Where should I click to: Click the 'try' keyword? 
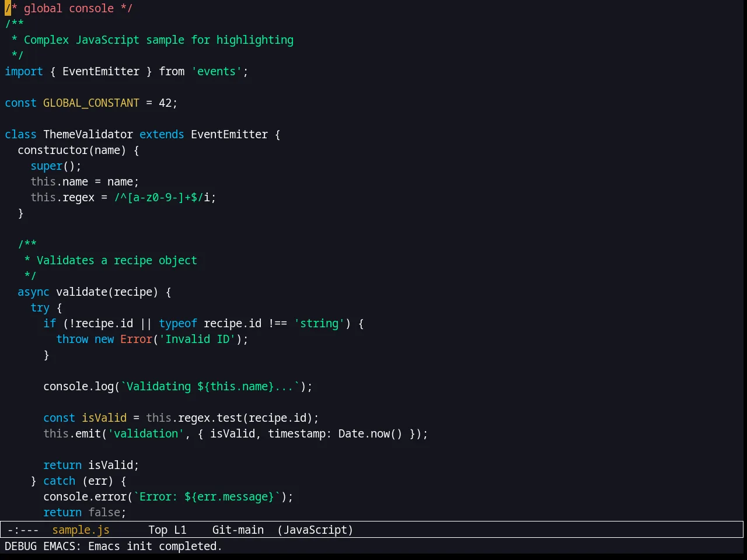click(x=40, y=307)
